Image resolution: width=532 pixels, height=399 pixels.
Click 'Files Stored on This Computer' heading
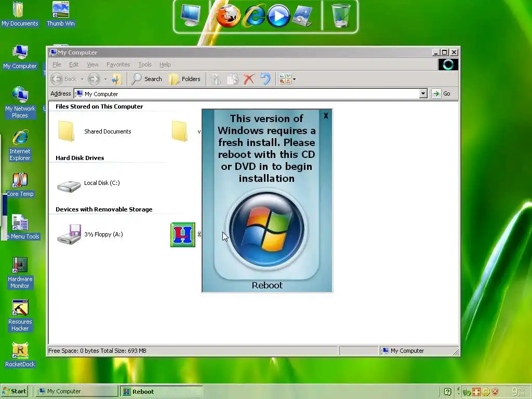[99, 107]
